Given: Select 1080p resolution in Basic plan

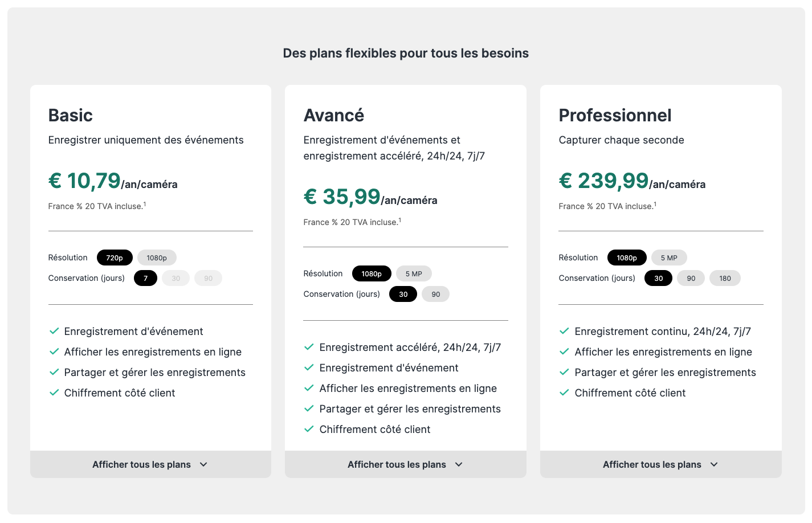Looking at the screenshot, I should [x=157, y=258].
